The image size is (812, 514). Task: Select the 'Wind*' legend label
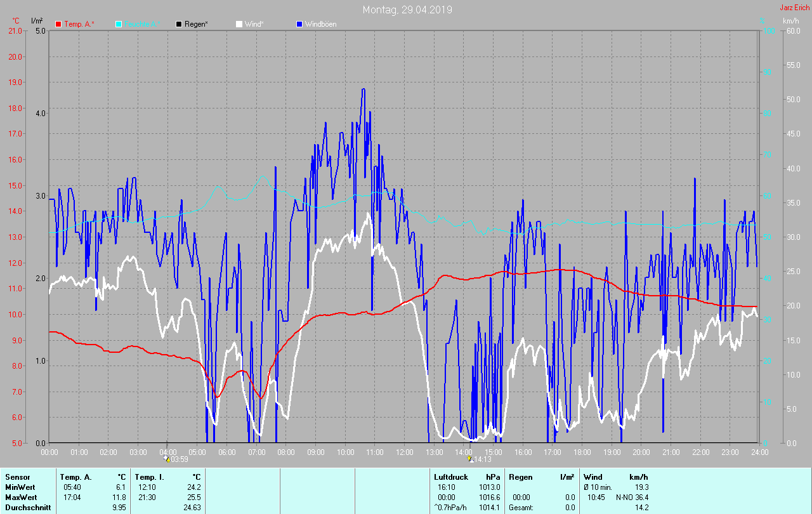254,24
